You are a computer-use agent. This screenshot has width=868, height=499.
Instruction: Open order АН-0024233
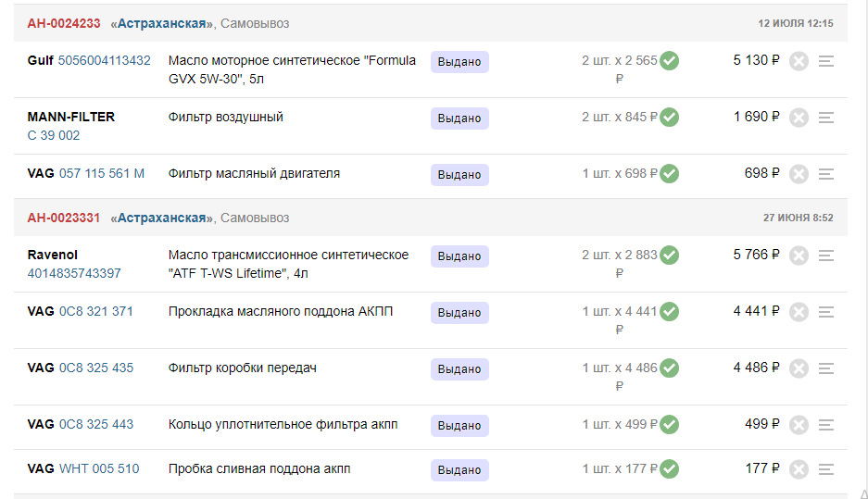pyautogui.click(x=64, y=23)
